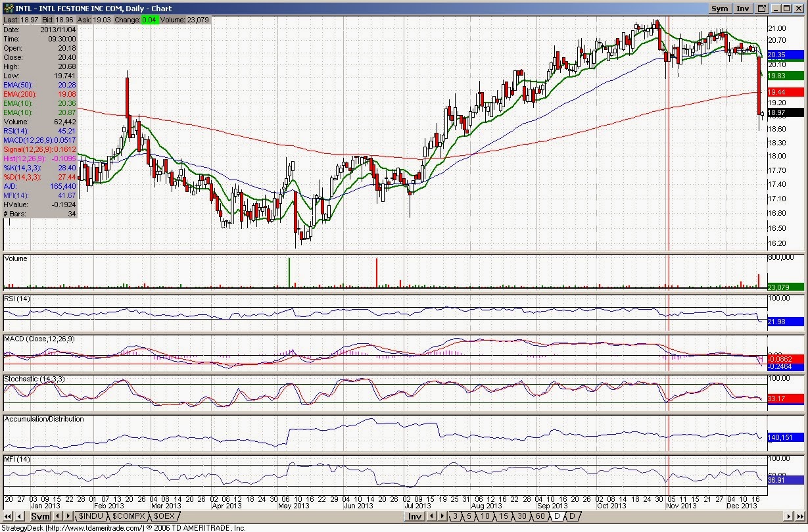Click the StrategyDesk tdameritrade.com status bar text
The height and width of the screenshot is (532, 808).
point(124,527)
